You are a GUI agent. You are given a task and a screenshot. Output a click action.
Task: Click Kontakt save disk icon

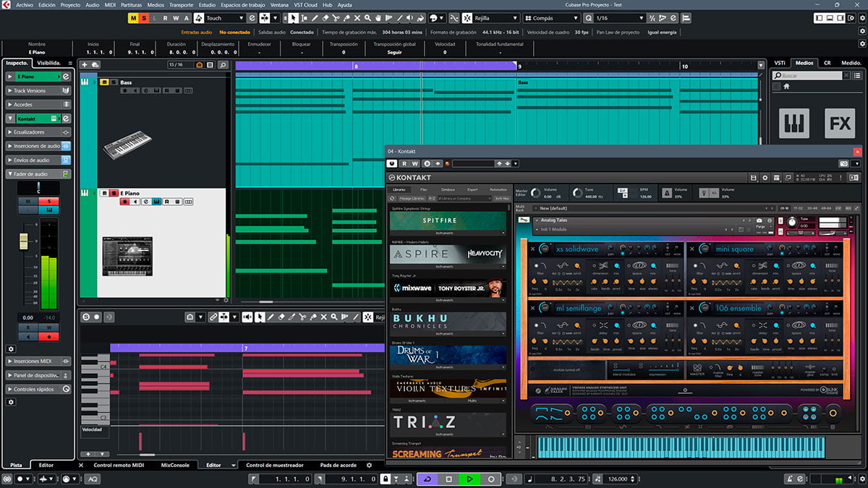click(x=754, y=177)
